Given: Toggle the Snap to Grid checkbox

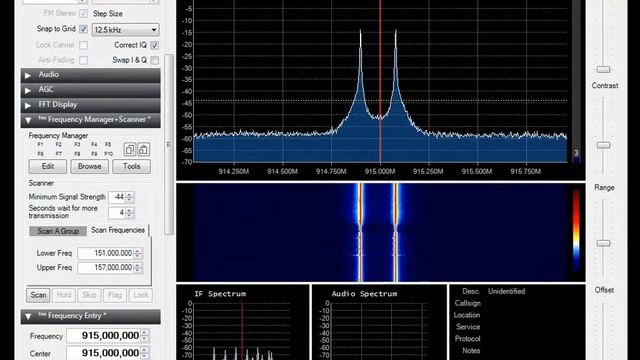Looking at the screenshot, I should pos(83,29).
